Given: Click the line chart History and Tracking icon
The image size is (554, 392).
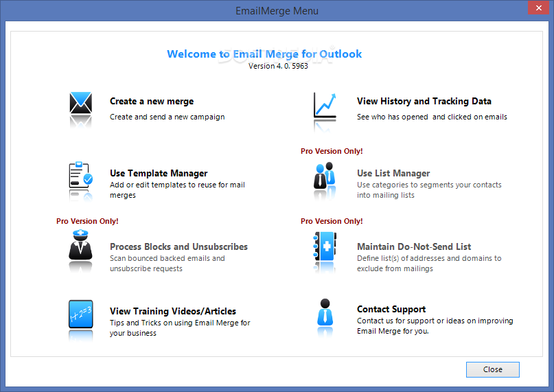Looking at the screenshot, I should [x=325, y=105].
